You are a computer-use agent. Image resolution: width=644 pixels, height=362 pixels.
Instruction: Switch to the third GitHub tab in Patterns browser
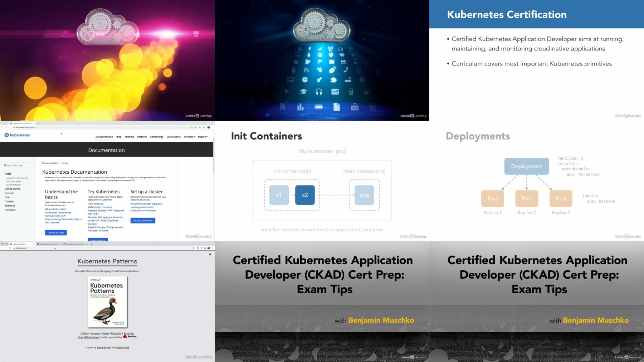point(76,244)
